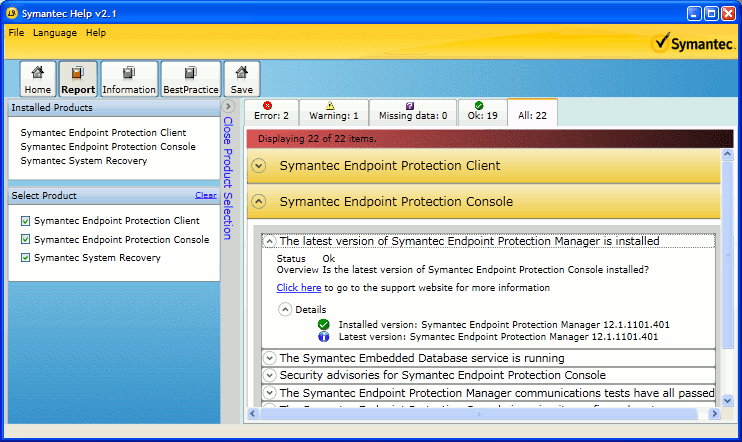Collapse Symantec Endpoint Protection Console section
Viewport: 742px width, 442px height.
259,202
